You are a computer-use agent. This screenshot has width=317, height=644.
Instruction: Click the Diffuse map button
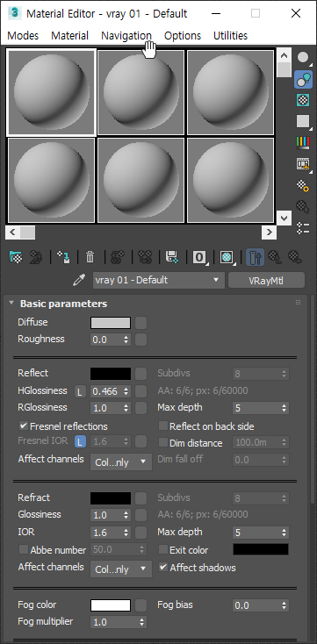click(x=141, y=323)
